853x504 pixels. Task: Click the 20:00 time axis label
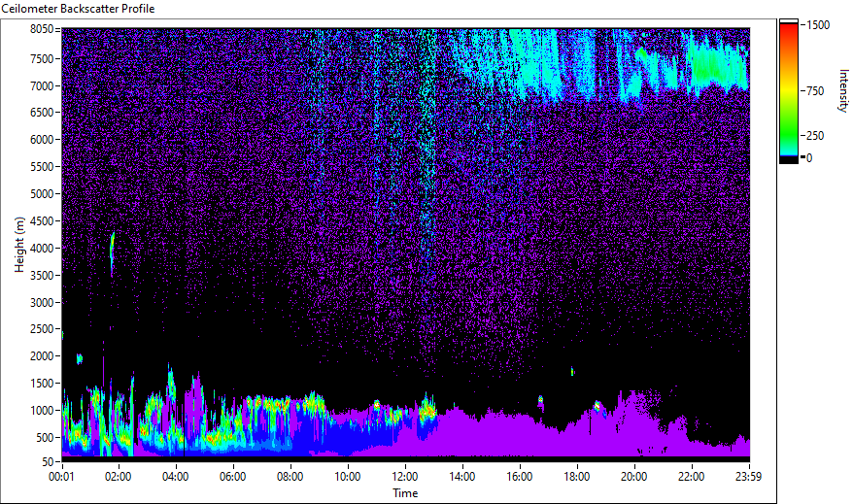(x=634, y=477)
